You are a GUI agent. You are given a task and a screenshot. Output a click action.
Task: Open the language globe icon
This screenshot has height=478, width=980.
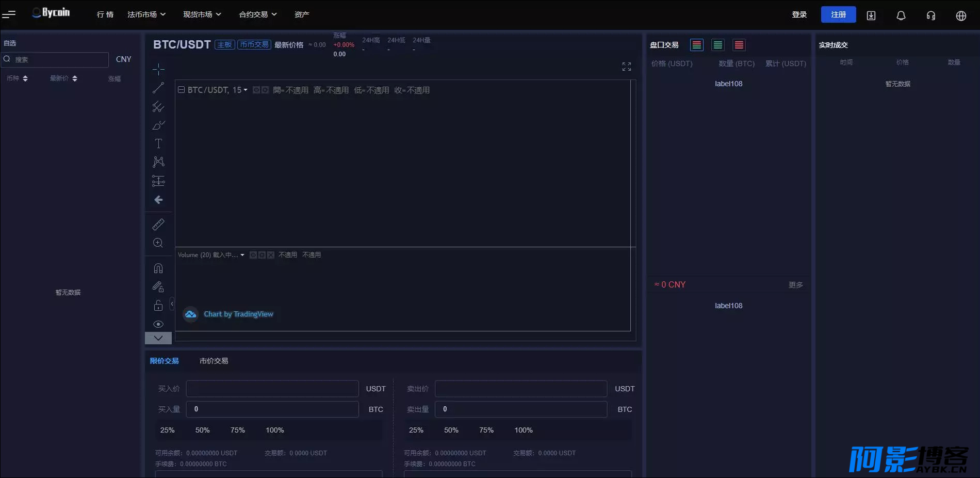961,15
